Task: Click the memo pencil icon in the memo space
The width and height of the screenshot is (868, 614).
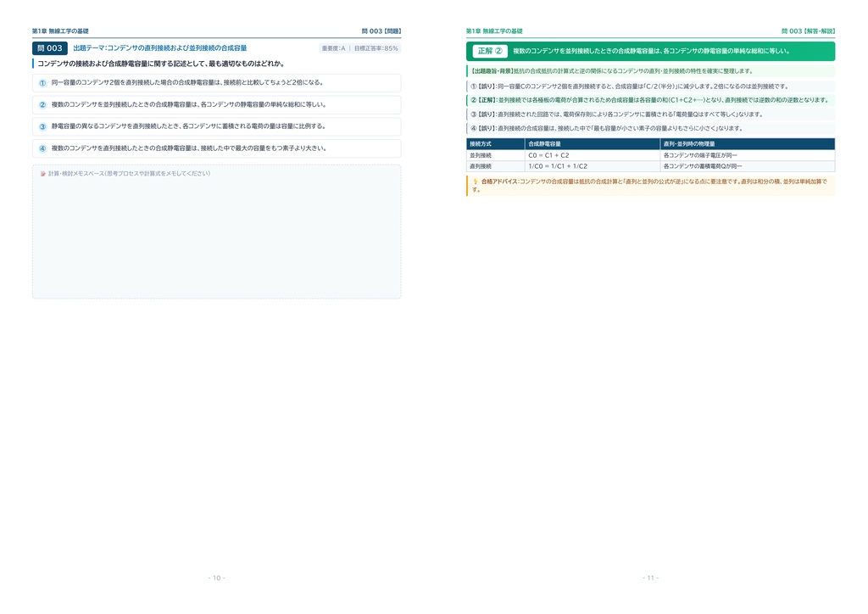Action: [43, 174]
